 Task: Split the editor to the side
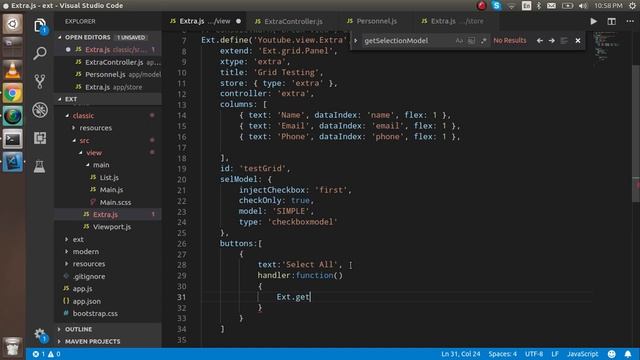coord(611,21)
